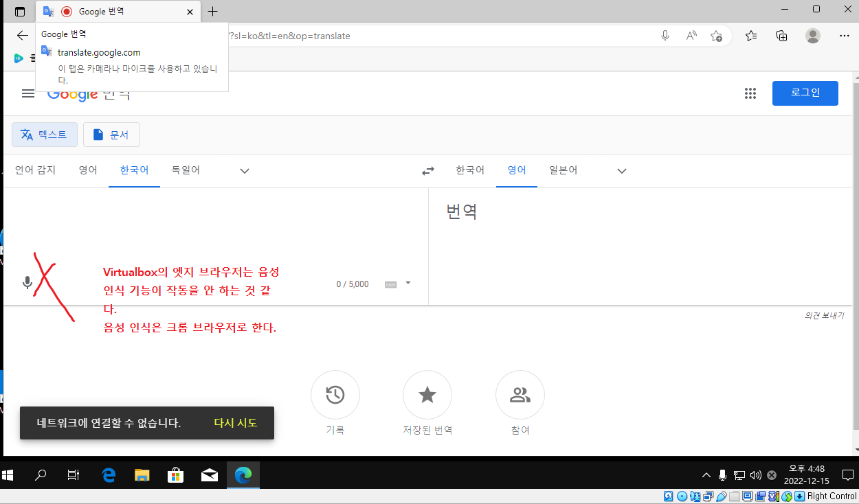Click the VirtualBox hard disk status icon
The height and width of the screenshot is (504, 859).
pyautogui.click(x=669, y=496)
